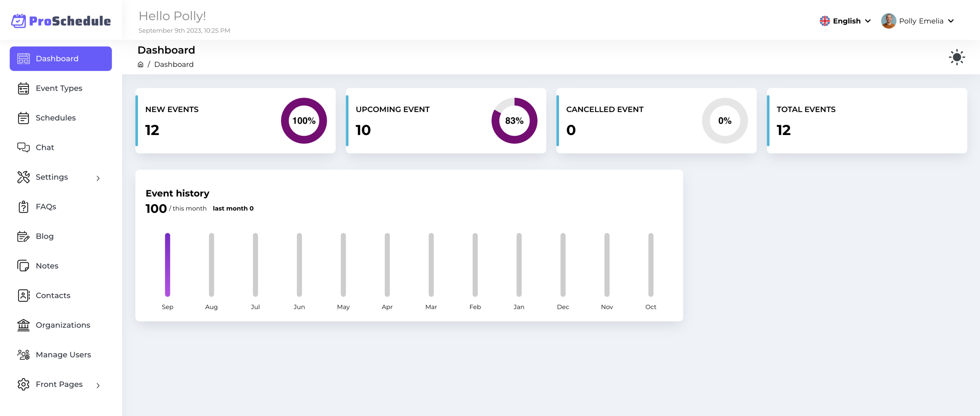Click the ProSchedule logo icon
This screenshot has width=980, height=416.
pyautogui.click(x=18, y=21)
